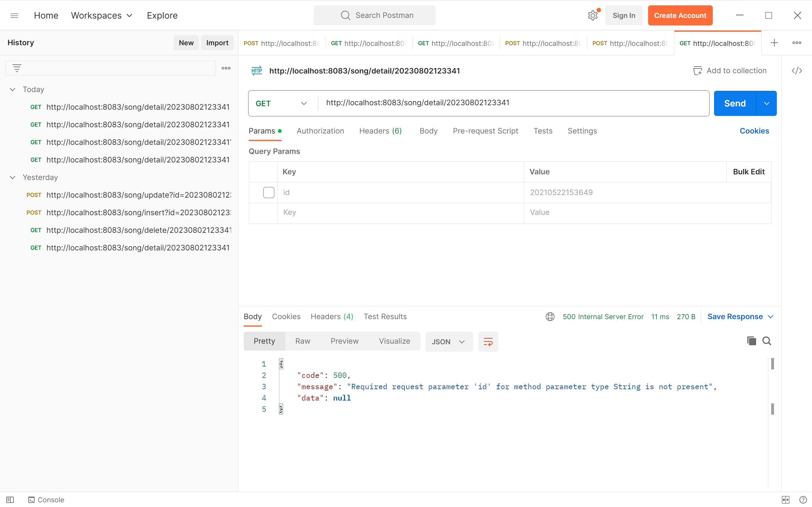Collapse the opening brace on line 1
The height and width of the screenshot is (507, 812).
[281, 364]
